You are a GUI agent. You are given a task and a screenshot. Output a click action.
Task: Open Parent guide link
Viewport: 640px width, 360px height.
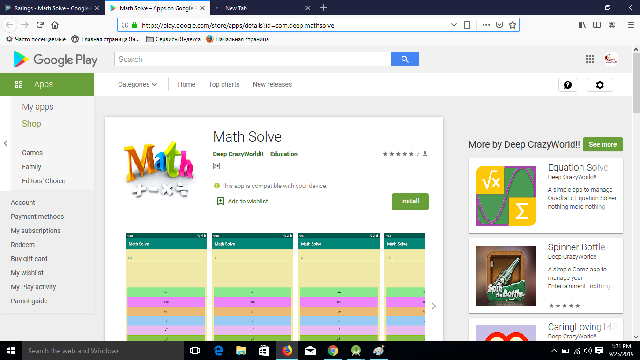click(x=29, y=301)
